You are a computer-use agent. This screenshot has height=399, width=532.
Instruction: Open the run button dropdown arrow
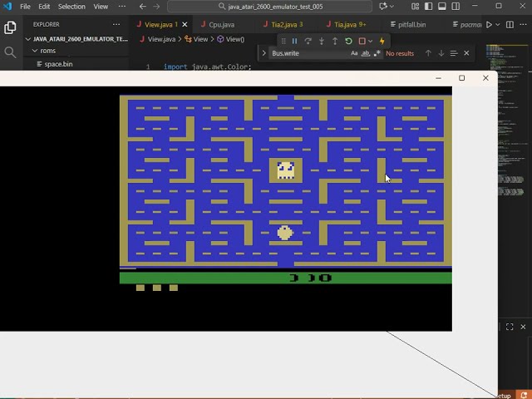tap(497, 24)
